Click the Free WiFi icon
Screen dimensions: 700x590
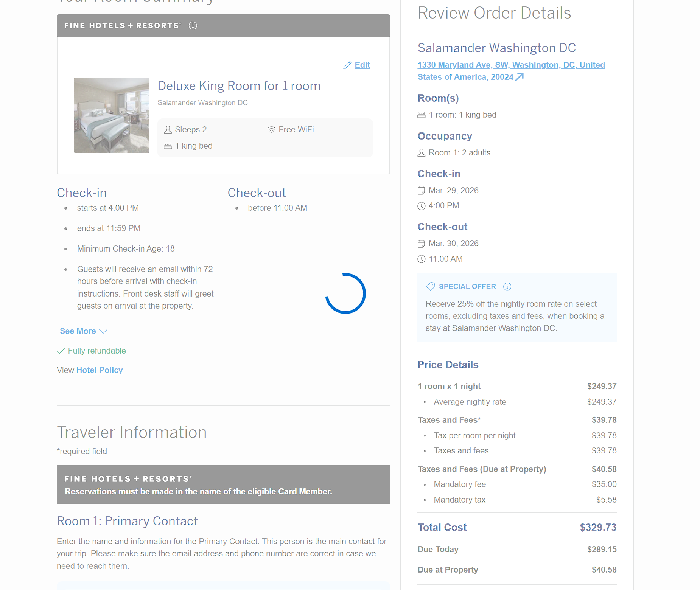point(271,130)
